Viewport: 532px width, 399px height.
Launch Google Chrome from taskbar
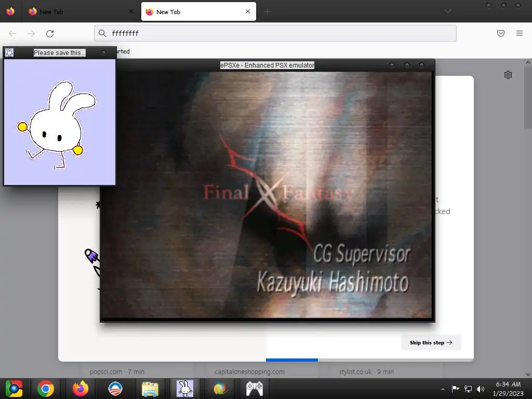coord(46,389)
